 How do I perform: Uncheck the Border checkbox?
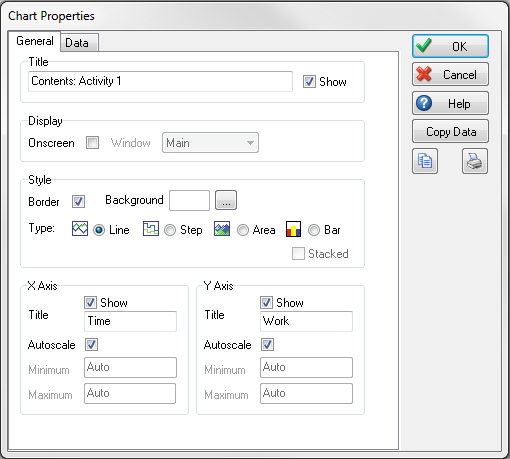(x=78, y=202)
